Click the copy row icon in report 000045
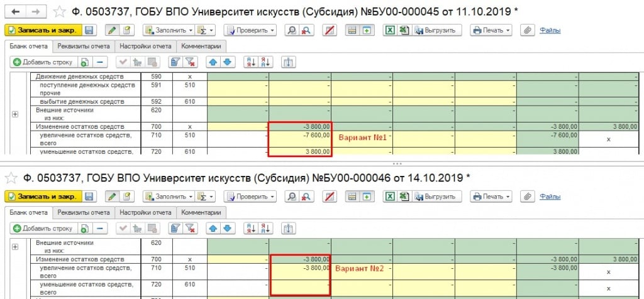 click(x=85, y=62)
